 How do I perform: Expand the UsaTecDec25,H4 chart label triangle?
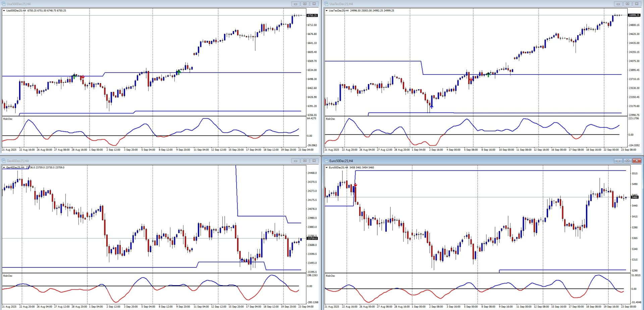pyautogui.click(x=327, y=11)
